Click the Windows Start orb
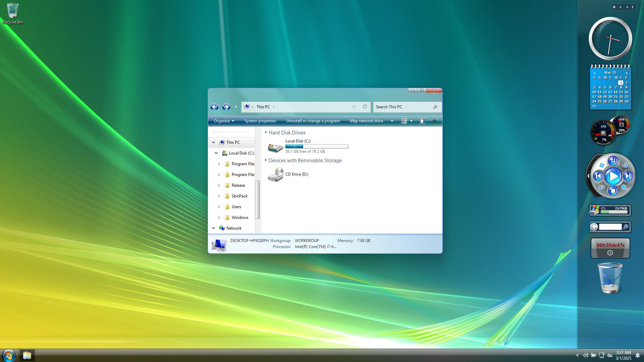Screen dimensions: 644x362 coord(9,355)
